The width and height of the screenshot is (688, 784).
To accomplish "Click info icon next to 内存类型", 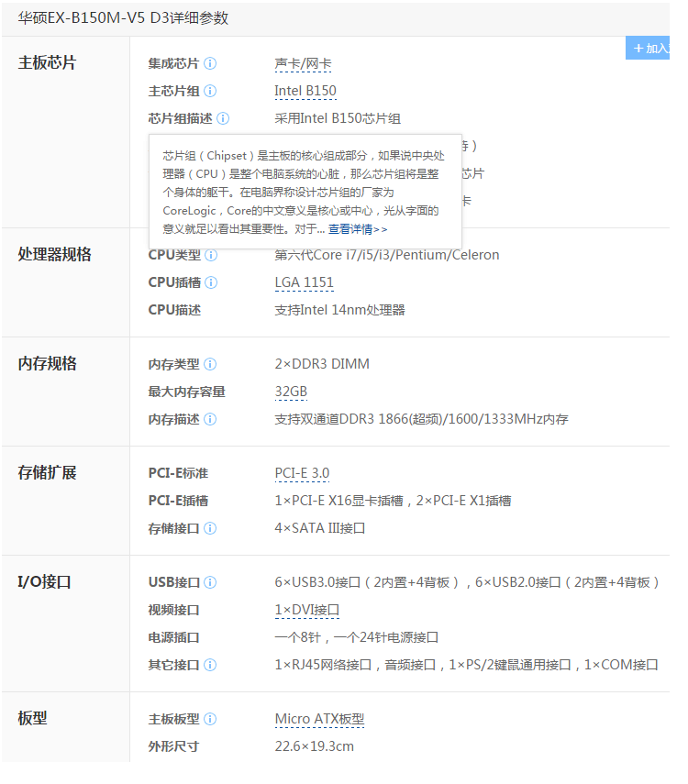I will [211, 364].
